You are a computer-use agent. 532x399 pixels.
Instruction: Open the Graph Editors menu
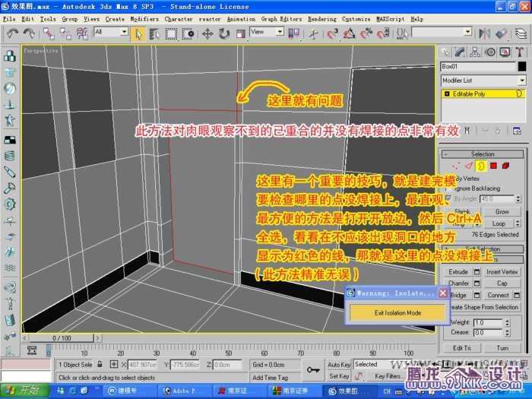[281, 19]
